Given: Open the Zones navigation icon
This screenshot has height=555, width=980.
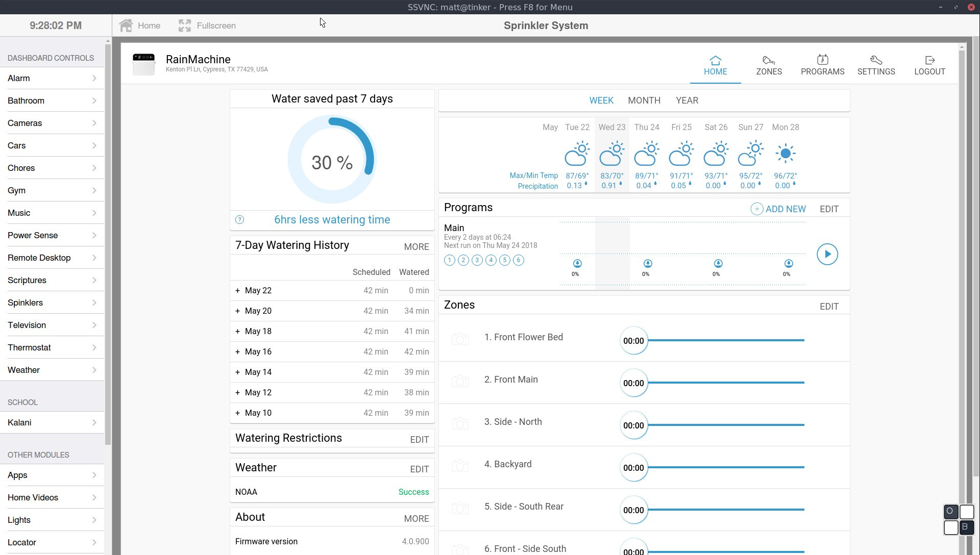Looking at the screenshot, I should coord(769,60).
